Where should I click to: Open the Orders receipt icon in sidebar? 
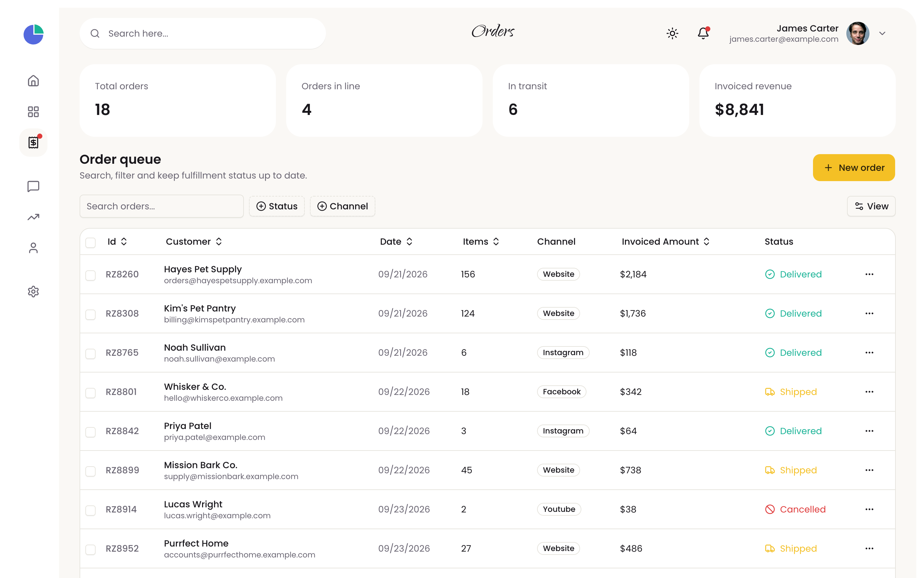pyautogui.click(x=34, y=143)
